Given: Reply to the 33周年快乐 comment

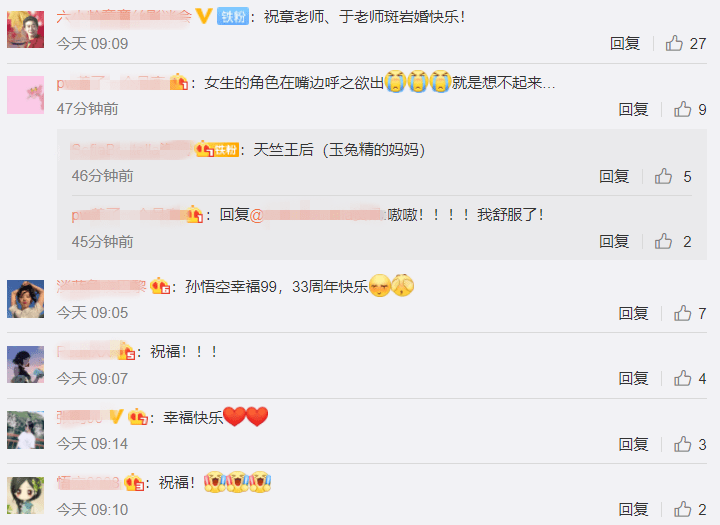Looking at the screenshot, I should 633,313.
